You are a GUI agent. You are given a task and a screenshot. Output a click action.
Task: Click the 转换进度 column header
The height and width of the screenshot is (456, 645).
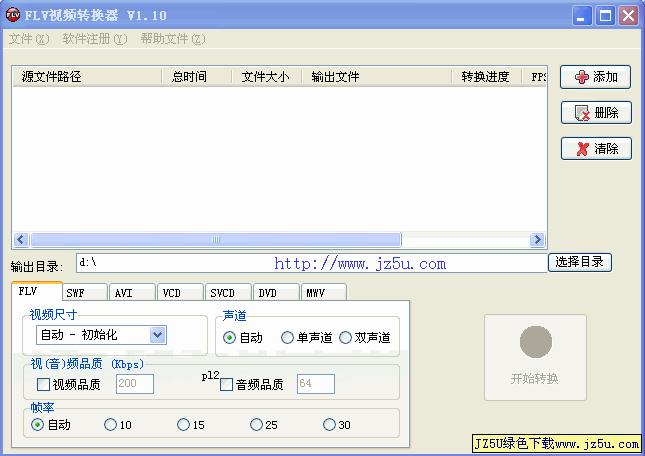pos(487,76)
